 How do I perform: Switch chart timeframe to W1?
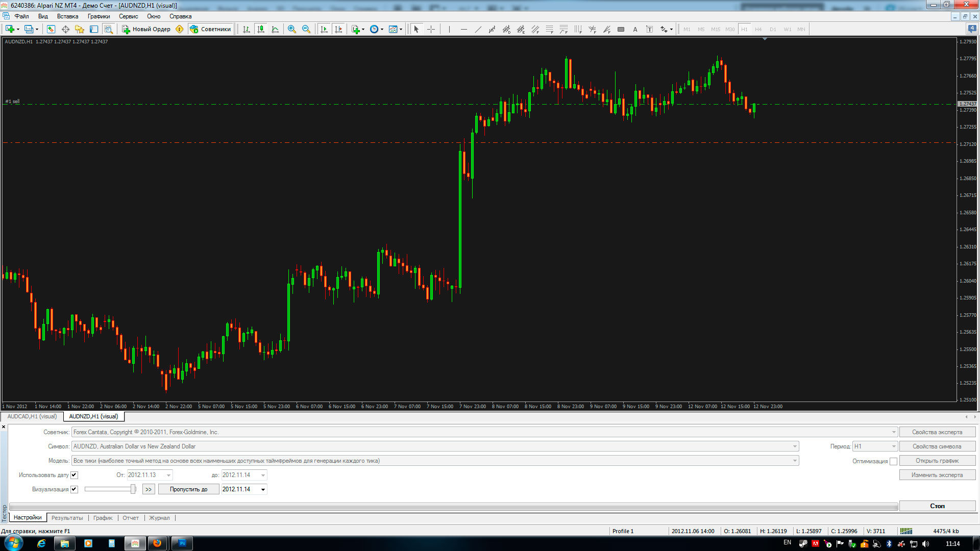click(788, 29)
